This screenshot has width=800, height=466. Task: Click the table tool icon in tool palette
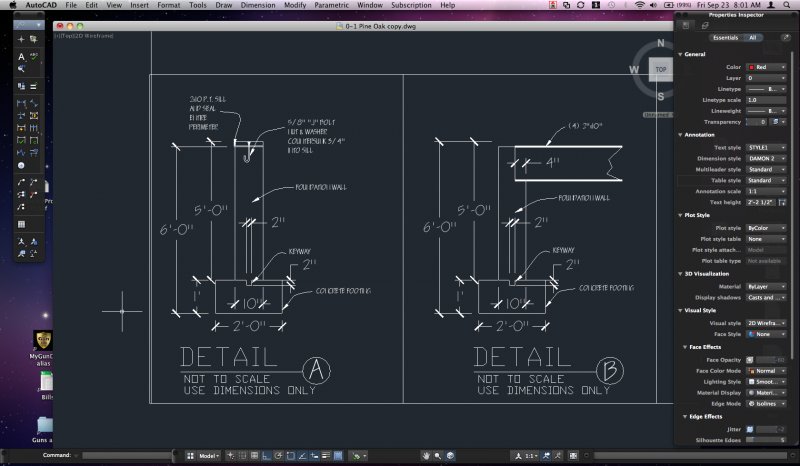pos(21,224)
